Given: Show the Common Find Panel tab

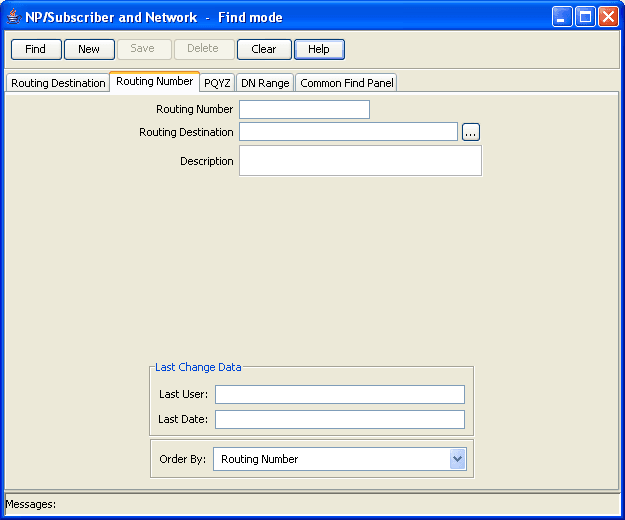Looking at the screenshot, I should [x=346, y=83].
